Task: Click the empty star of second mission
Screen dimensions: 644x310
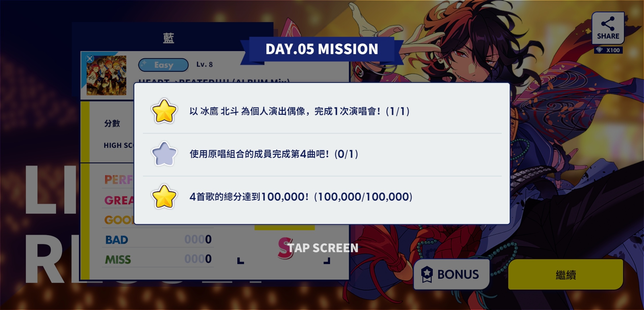Action: point(164,154)
